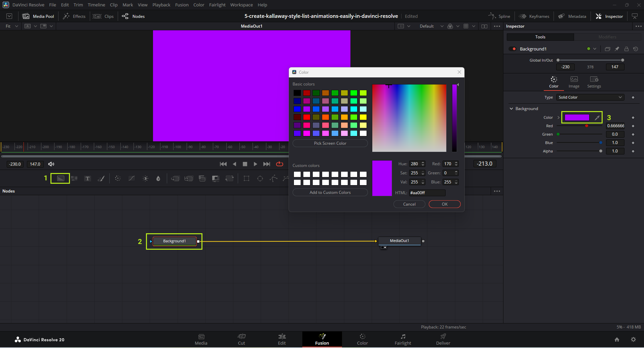The width and height of the screenshot is (644, 348).
Task: Select the Text+ tool icon
Action: click(x=87, y=178)
